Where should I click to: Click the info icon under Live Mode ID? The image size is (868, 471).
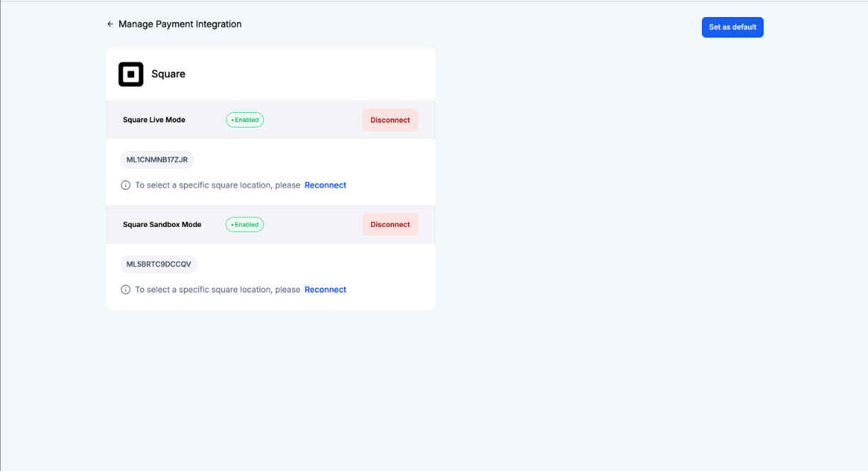126,185
